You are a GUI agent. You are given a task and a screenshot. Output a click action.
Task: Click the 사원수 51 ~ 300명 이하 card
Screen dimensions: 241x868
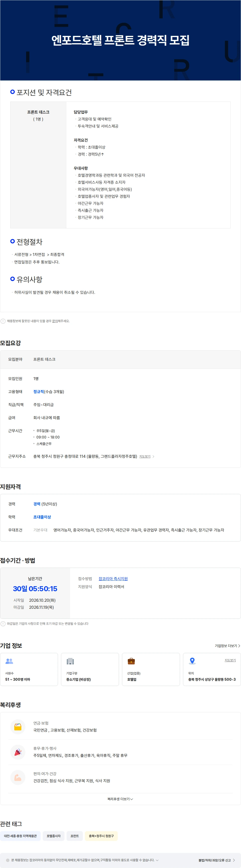coord(29,669)
